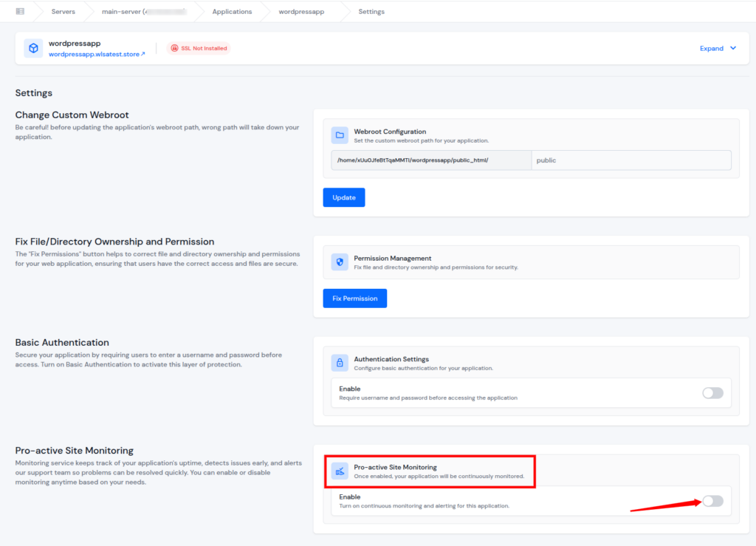The height and width of the screenshot is (546, 756).
Task: Select the Settings breadcrumb item
Action: 371,11
